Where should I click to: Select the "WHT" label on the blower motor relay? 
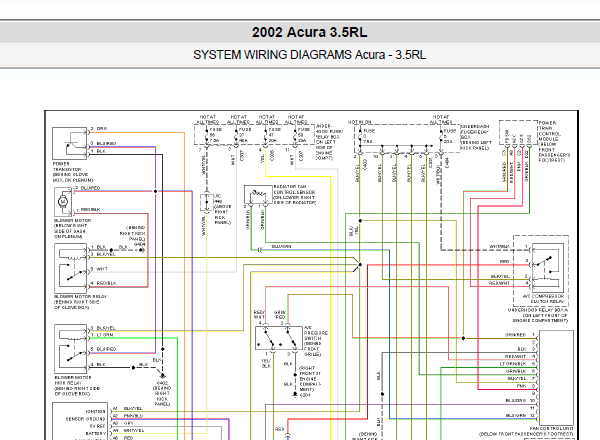[102, 269]
